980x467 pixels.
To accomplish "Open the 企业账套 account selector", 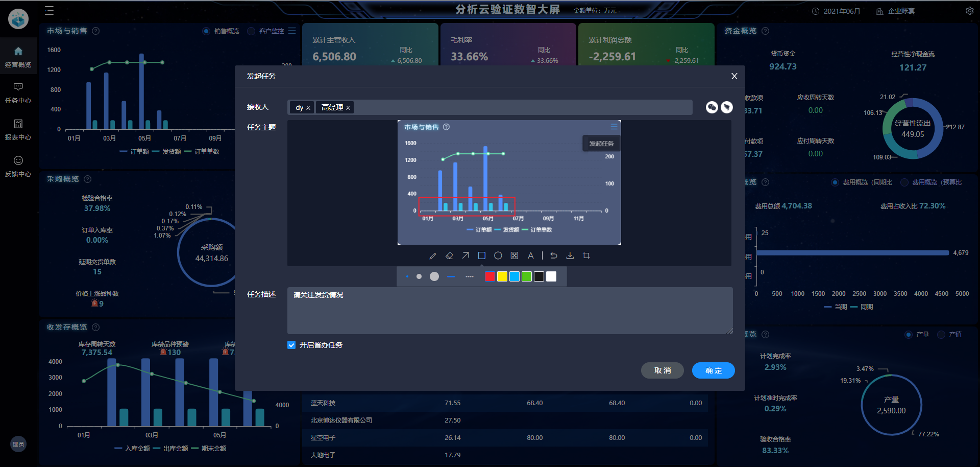I will (895, 11).
